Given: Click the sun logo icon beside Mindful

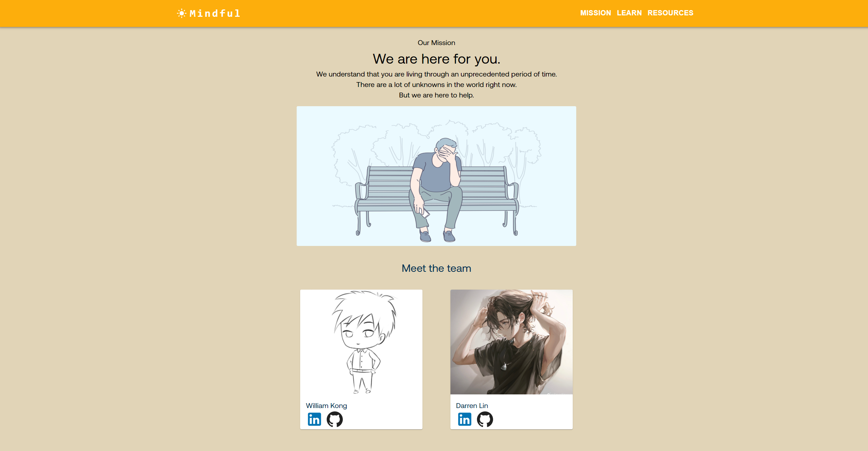Looking at the screenshot, I should click(x=182, y=13).
